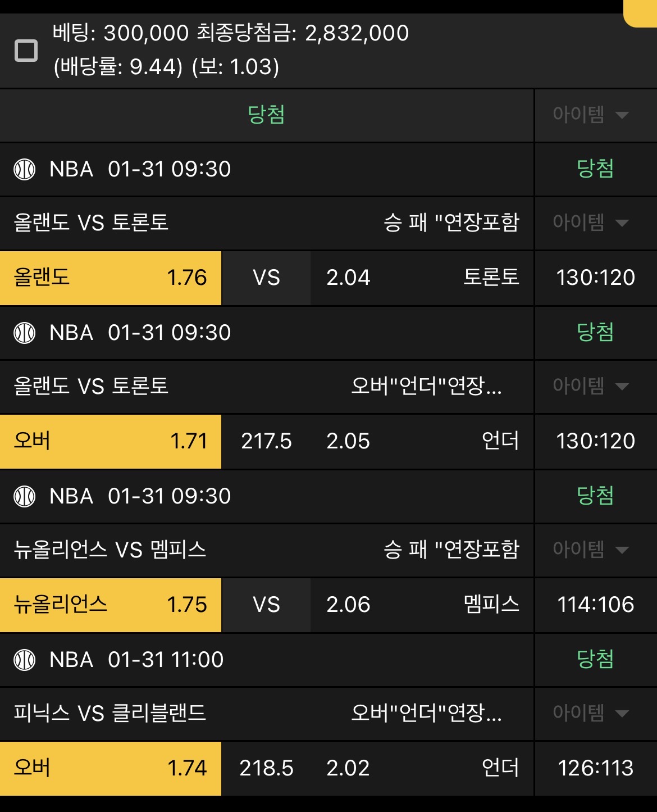This screenshot has width=657, height=812.
Task: Select the 오버 1.71 yellow pick
Action: pyautogui.click(x=111, y=442)
